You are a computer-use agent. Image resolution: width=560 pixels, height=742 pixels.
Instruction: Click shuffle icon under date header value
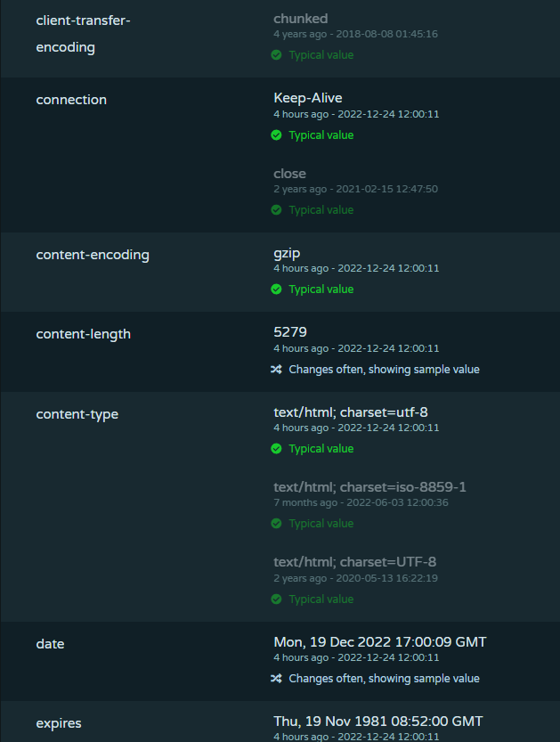276,679
